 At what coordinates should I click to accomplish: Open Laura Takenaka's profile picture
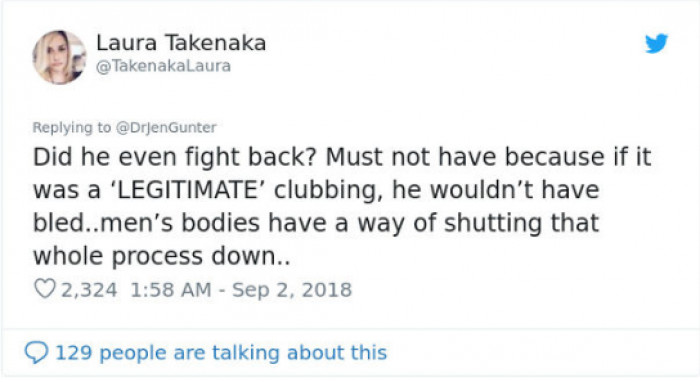click(x=59, y=57)
